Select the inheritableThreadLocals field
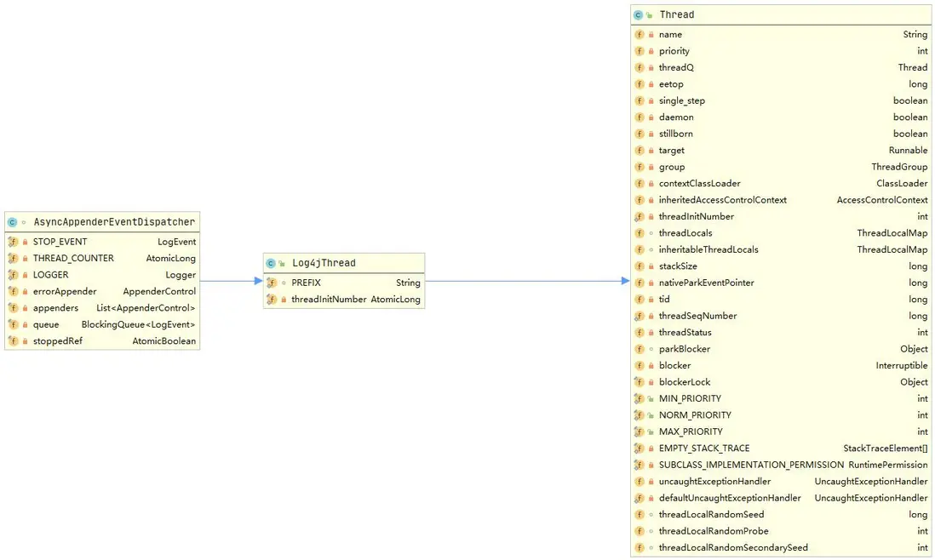The width and height of the screenshot is (935, 560). click(x=781, y=250)
